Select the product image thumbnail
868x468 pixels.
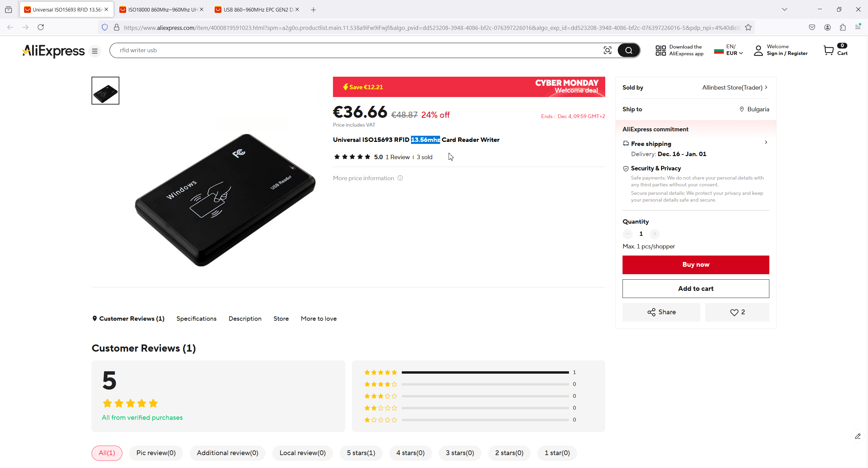point(105,91)
